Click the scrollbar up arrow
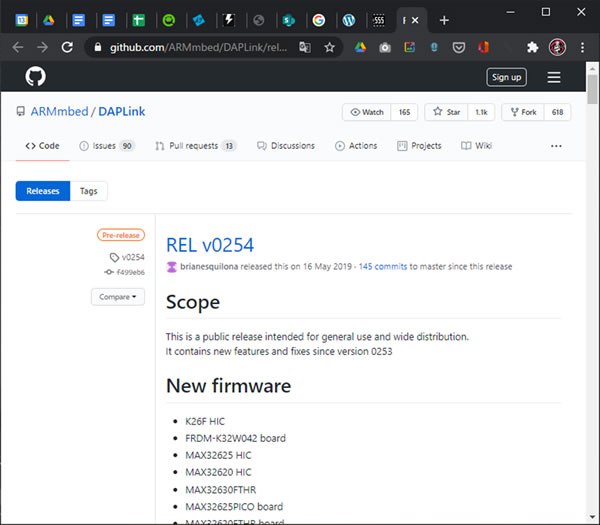The image size is (600, 525). click(593, 69)
